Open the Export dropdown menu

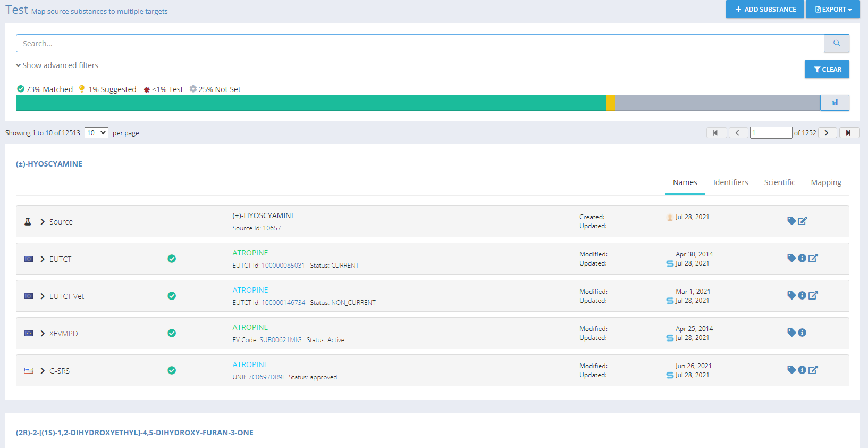click(x=832, y=10)
